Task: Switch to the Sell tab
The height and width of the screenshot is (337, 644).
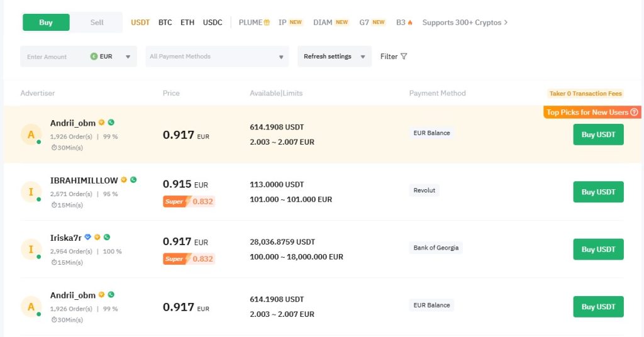Action: click(97, 22)
